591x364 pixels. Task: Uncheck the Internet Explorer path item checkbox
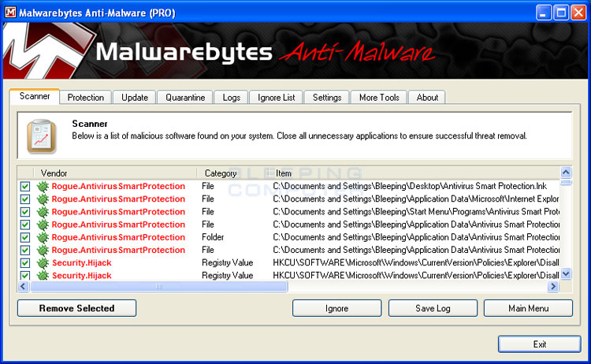(x=25, y=199)
